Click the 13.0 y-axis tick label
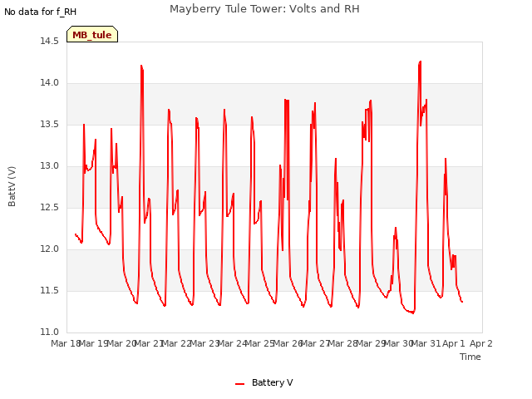 pyautogui.click(x=50, y=166)
